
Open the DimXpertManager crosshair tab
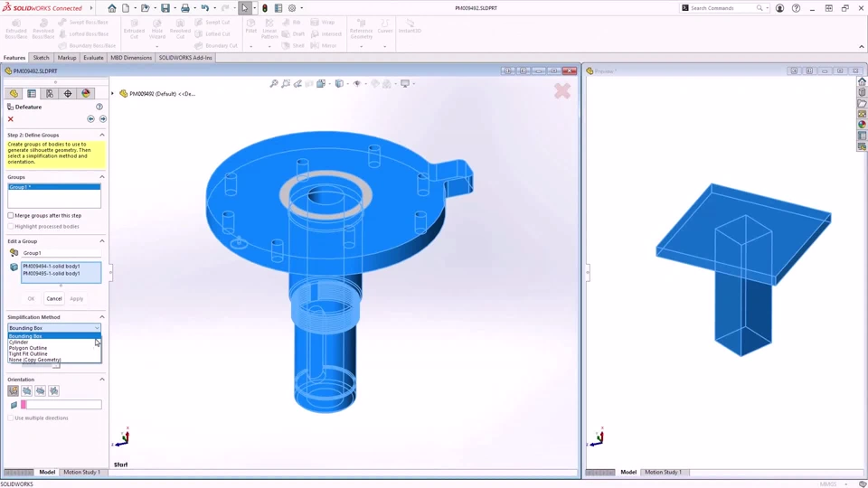[x=68, y=93]
